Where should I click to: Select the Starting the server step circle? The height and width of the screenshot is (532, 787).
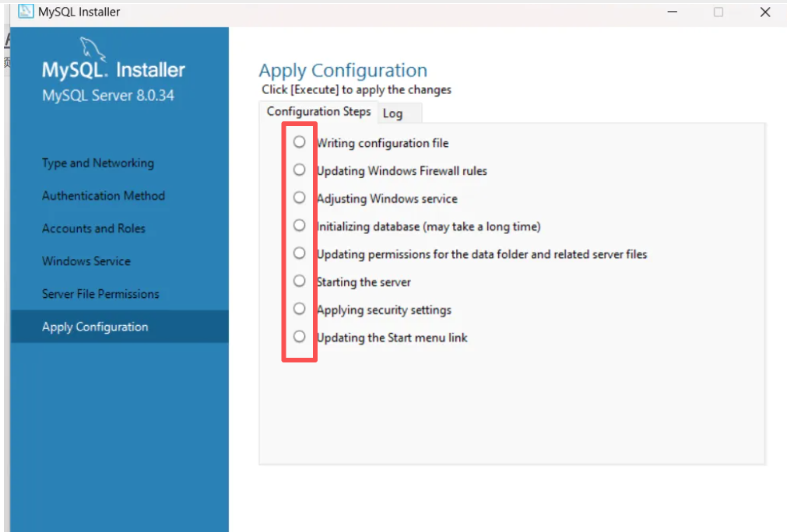click(x=299, y=281)
